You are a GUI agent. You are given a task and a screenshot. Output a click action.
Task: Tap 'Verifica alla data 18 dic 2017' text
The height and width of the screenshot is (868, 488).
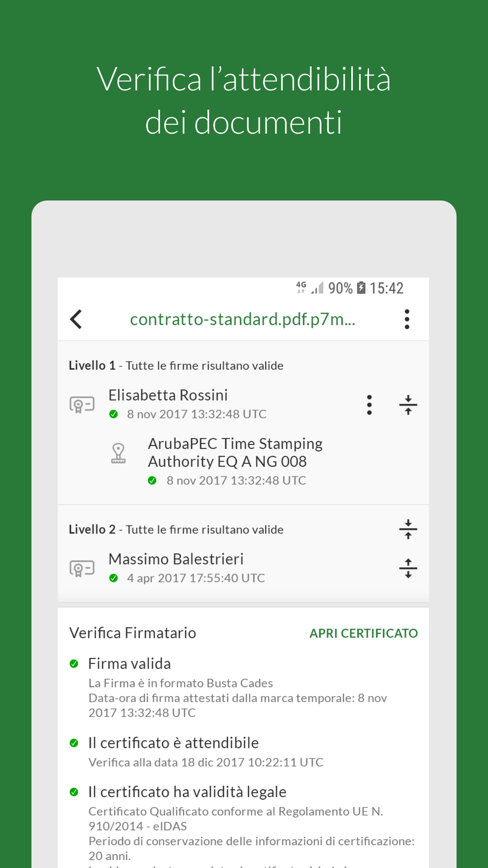point(205,762)
